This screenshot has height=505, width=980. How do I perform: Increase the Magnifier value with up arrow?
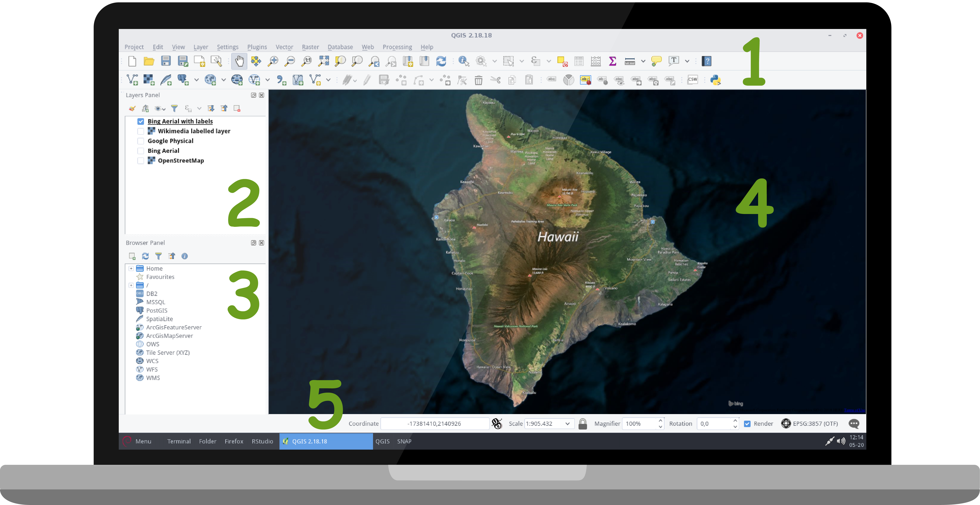(660, 420)
